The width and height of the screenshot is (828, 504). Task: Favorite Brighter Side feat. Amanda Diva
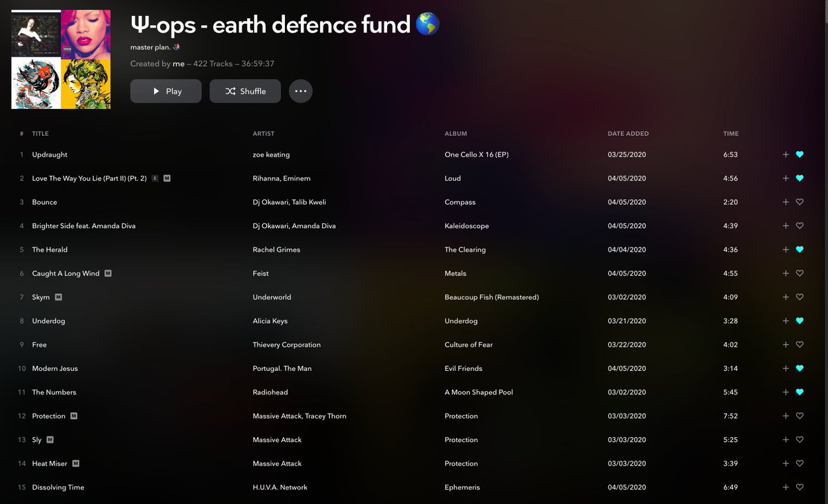(x=800, y=225)
